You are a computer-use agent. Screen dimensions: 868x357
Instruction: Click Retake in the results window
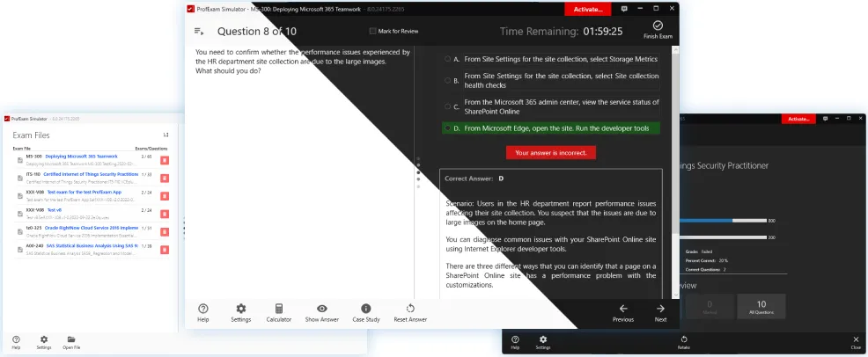coord(684,343)
